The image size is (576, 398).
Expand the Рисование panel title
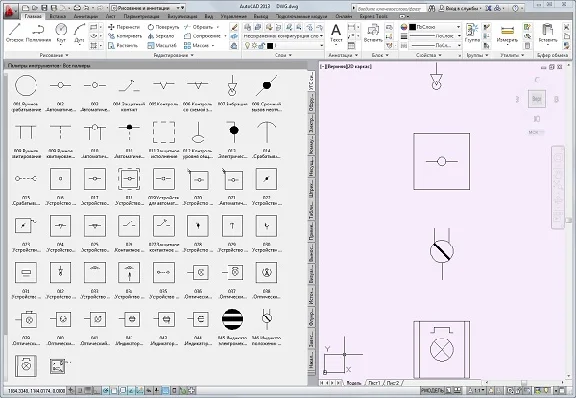(x=54, y=55)
